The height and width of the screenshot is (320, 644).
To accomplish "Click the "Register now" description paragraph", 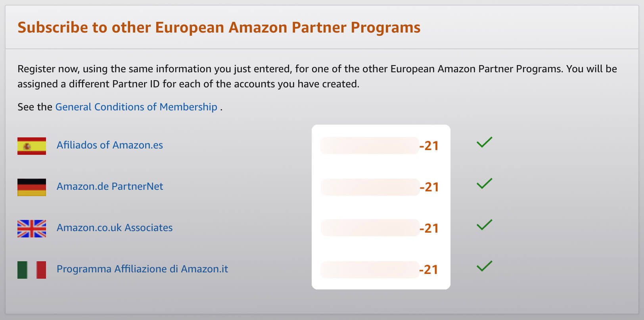I will pos(317,76).
